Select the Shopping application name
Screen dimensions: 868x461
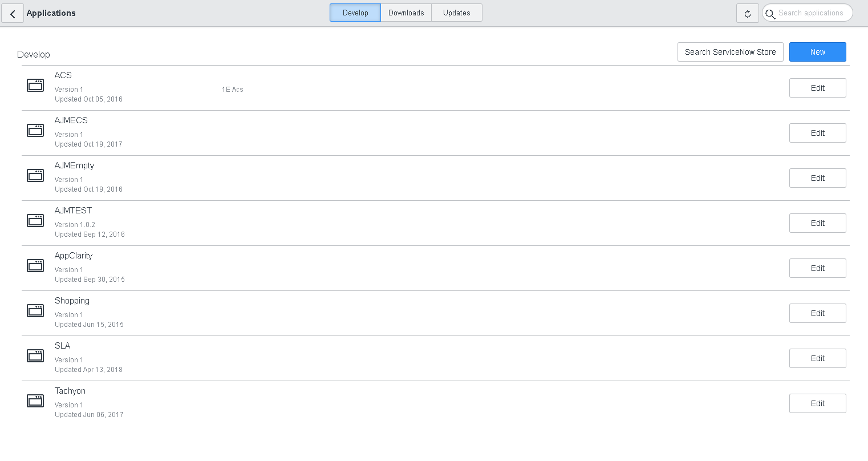click(72, 301)
